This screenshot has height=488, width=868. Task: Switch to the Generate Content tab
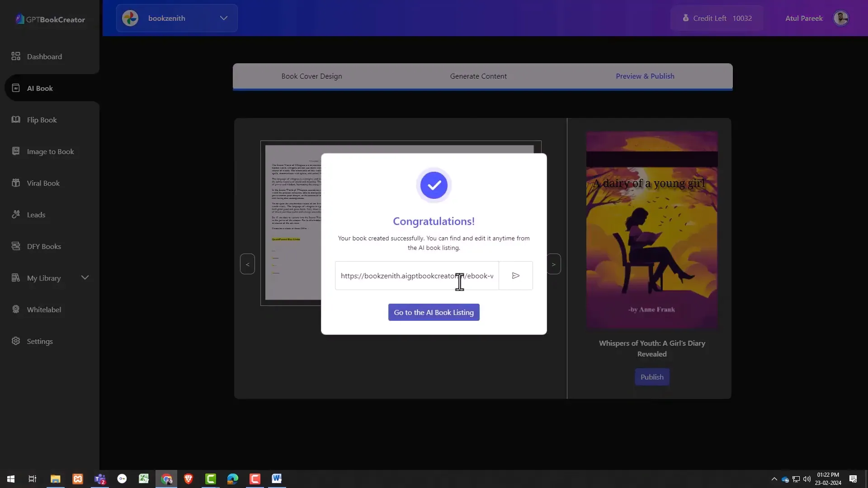click(478, 76)
